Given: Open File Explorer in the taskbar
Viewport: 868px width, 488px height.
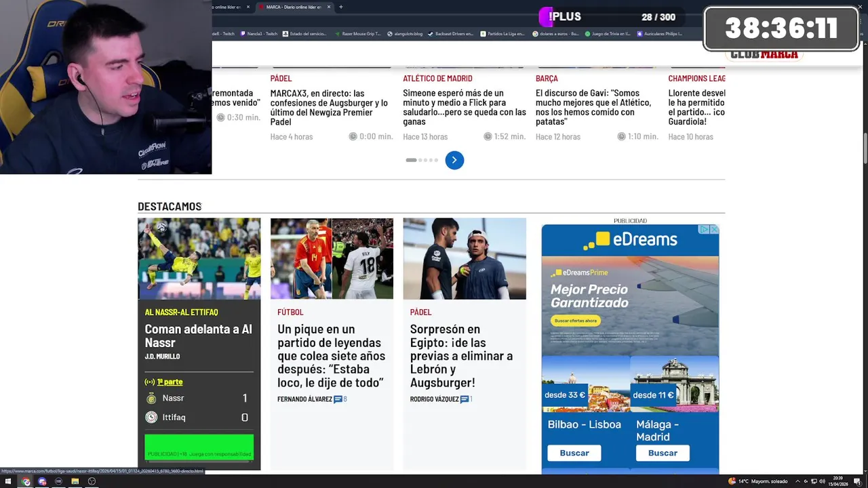Looking at the screenshot, I should pos(75,481).
